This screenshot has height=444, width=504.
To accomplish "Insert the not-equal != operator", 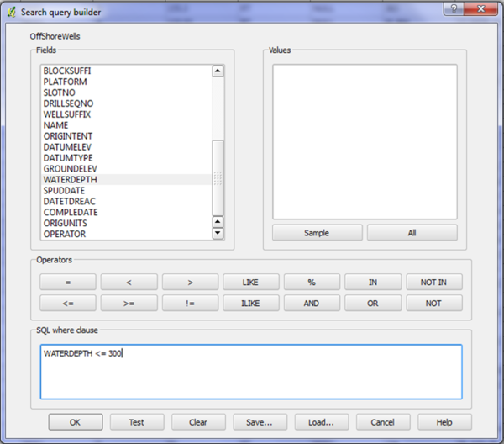I will [x=190, y=304].
